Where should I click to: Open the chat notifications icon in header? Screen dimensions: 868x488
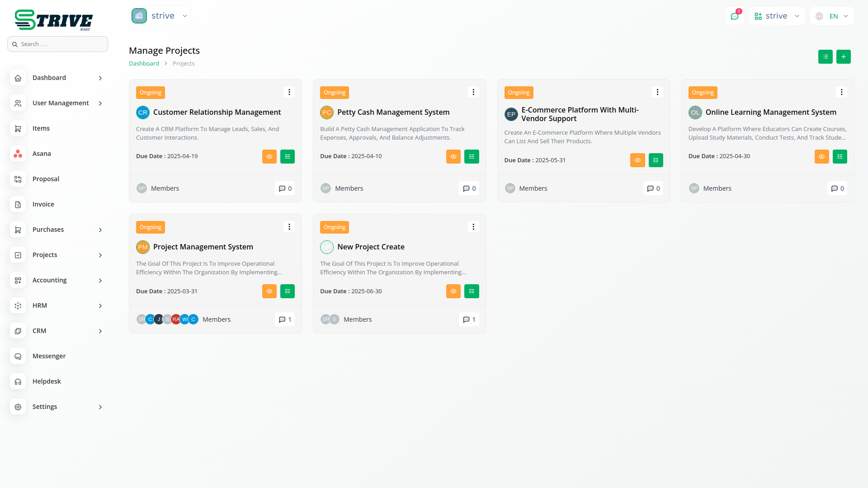coord(735,16)
